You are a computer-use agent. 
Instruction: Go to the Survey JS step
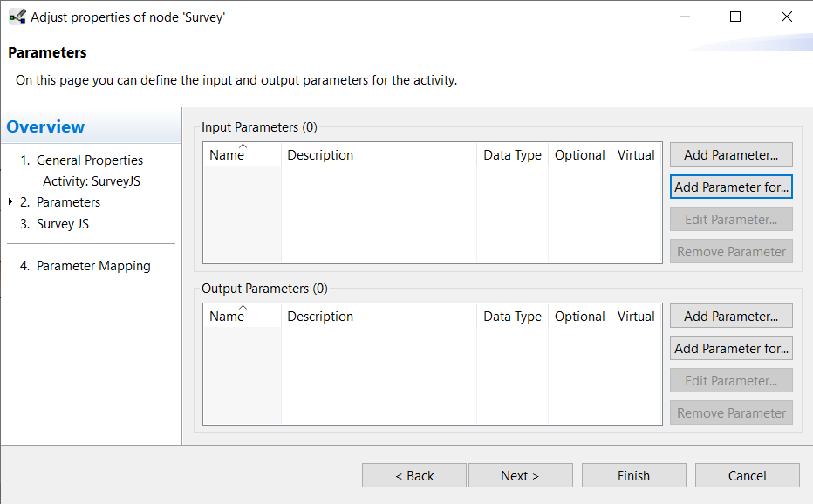tap(62, 224)
